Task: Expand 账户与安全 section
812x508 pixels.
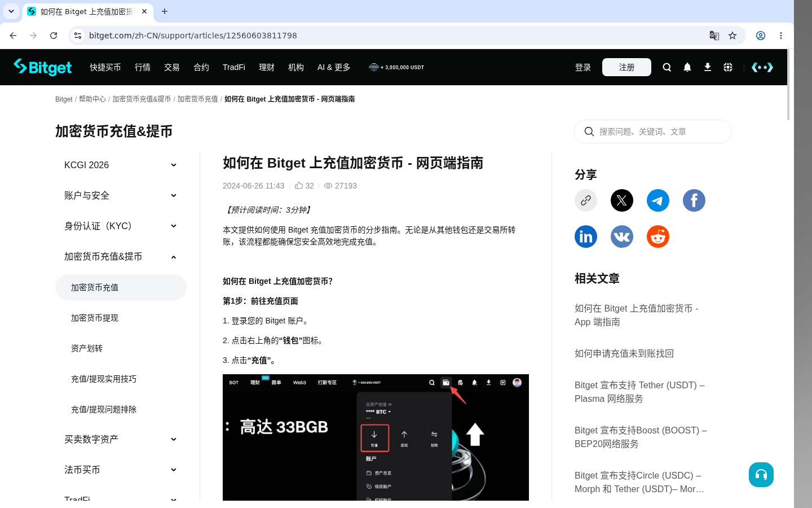Action: 121,195
